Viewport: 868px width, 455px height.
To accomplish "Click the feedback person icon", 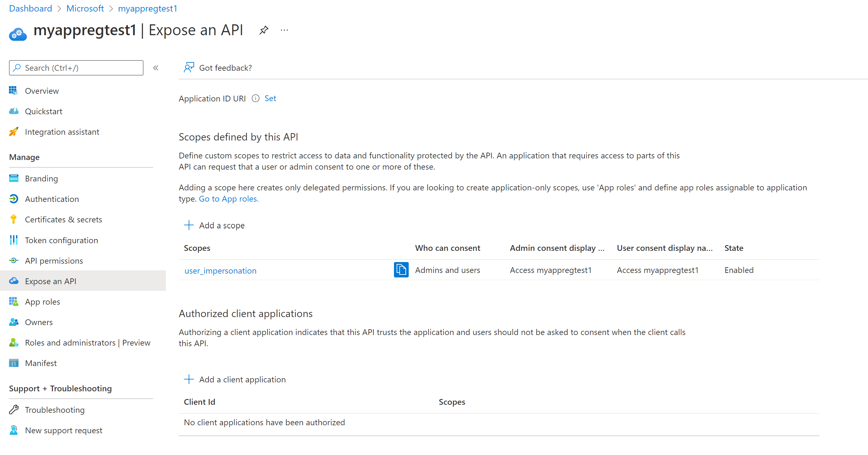I will point(189,67).
